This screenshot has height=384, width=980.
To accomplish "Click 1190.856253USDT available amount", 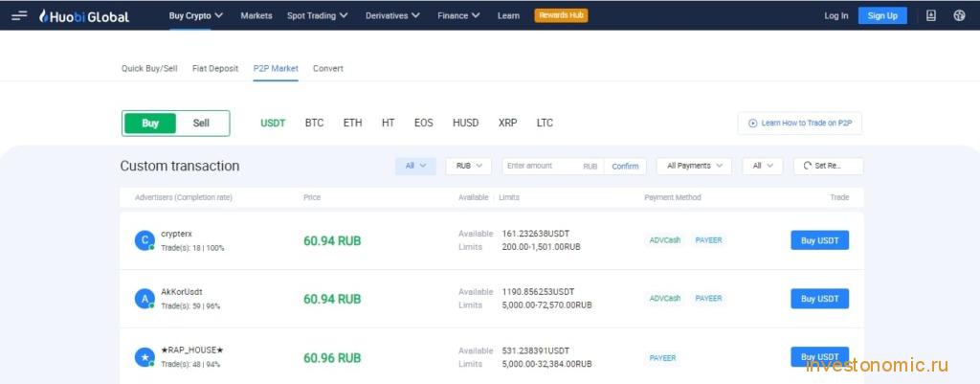I will [538, 291].
